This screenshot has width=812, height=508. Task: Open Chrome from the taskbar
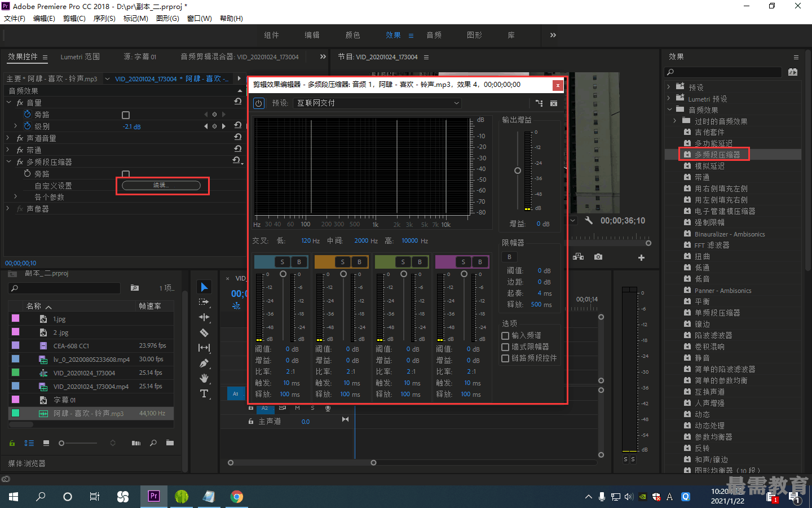237,497
